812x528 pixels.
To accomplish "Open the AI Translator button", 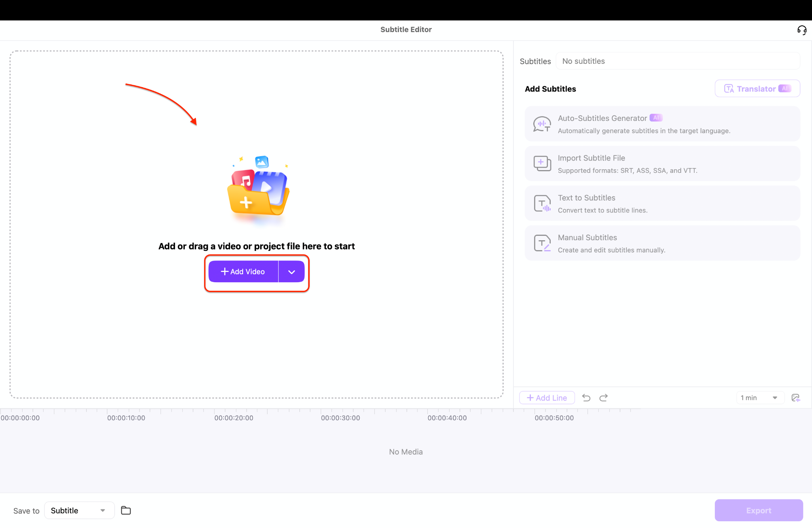I will tap(757, 88).
